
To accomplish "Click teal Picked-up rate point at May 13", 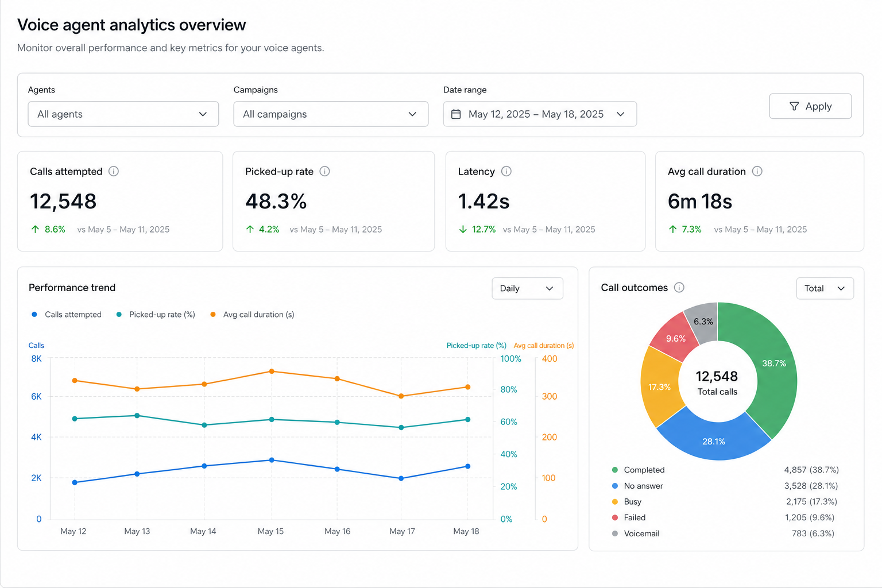I will click(137, 415).
